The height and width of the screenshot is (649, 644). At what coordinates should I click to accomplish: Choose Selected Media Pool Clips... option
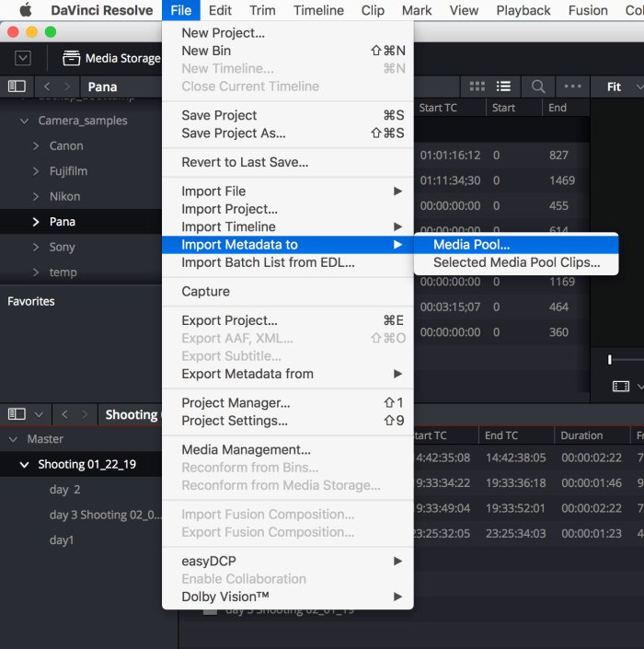516,262
